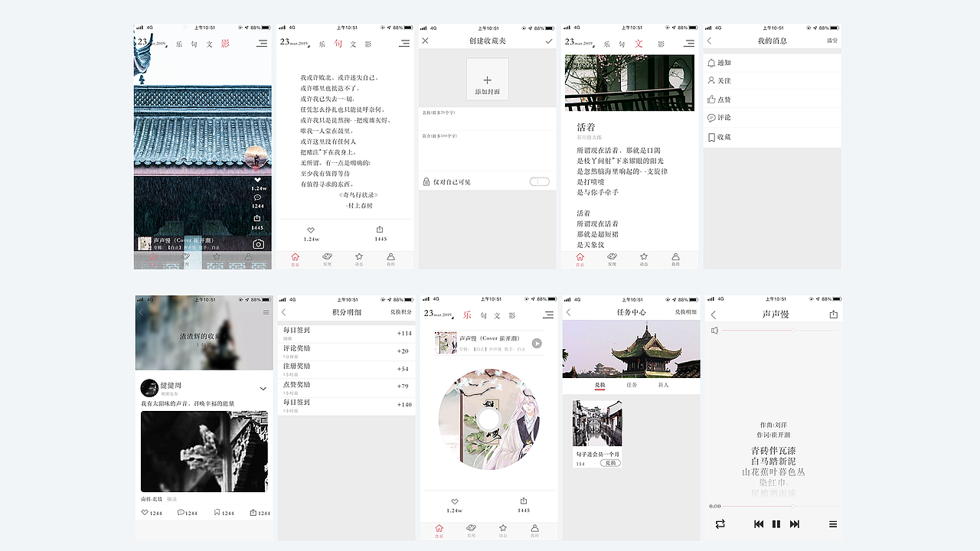Open the 23 mar.2019 date dropdown on 活着 article screen

point(580,43)
